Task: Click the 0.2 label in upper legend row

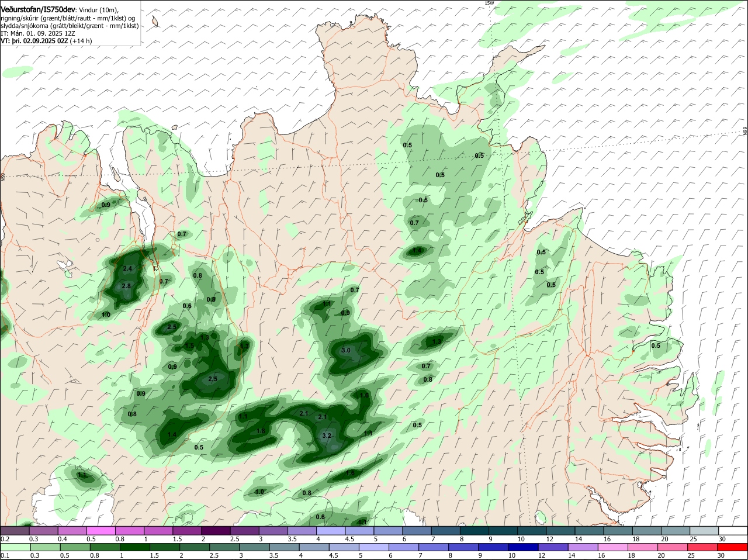Action: pyautogui.click(x=5, y=538)
